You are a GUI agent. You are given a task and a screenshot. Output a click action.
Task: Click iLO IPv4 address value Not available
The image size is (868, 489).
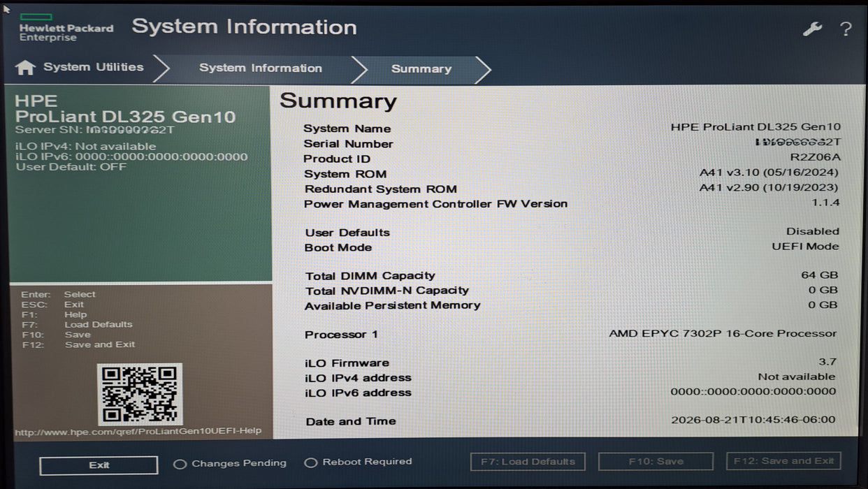coord(797,377)
